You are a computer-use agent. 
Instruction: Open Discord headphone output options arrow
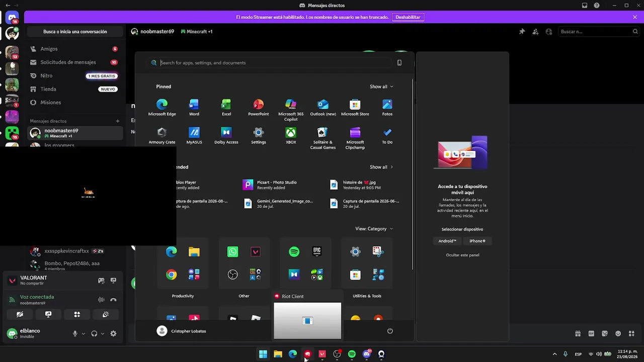point(103,333)
